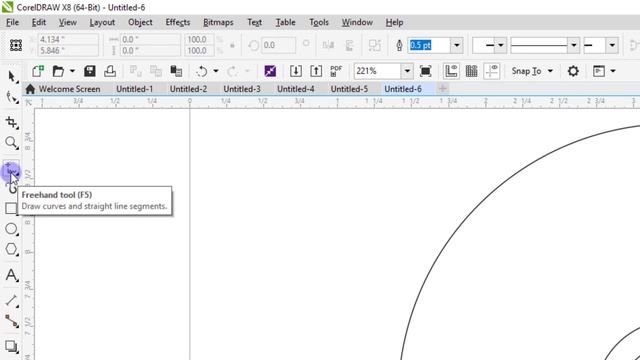The width and height of the screenshot is (640, 360).
Task: Open the Tools menu
Action: [x=319, y=22]
